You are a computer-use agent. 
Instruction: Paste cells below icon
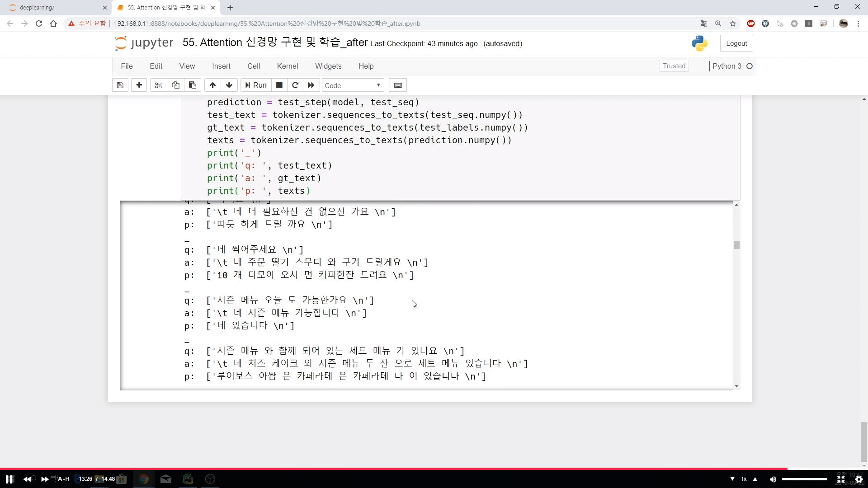(193, 85)
